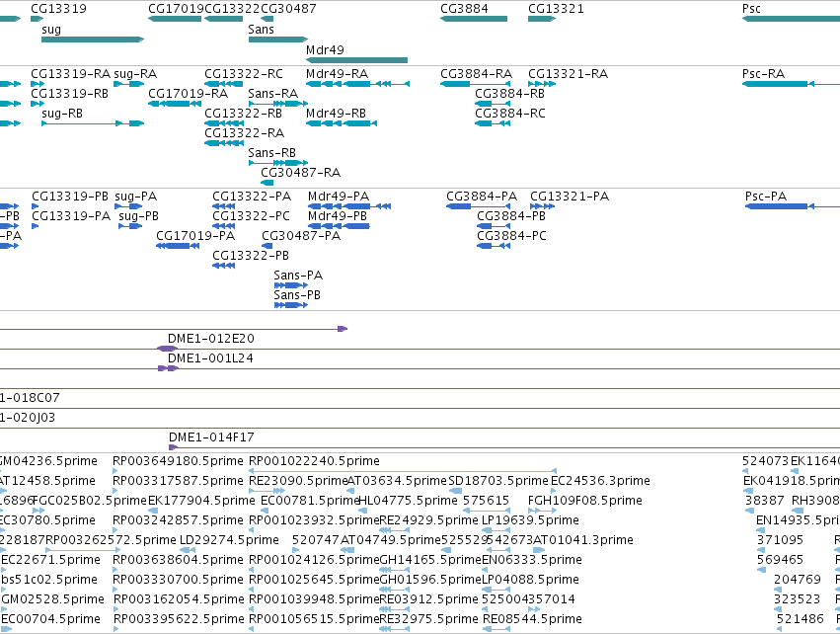Select the sug-RA transcript label

coord(135,73)
